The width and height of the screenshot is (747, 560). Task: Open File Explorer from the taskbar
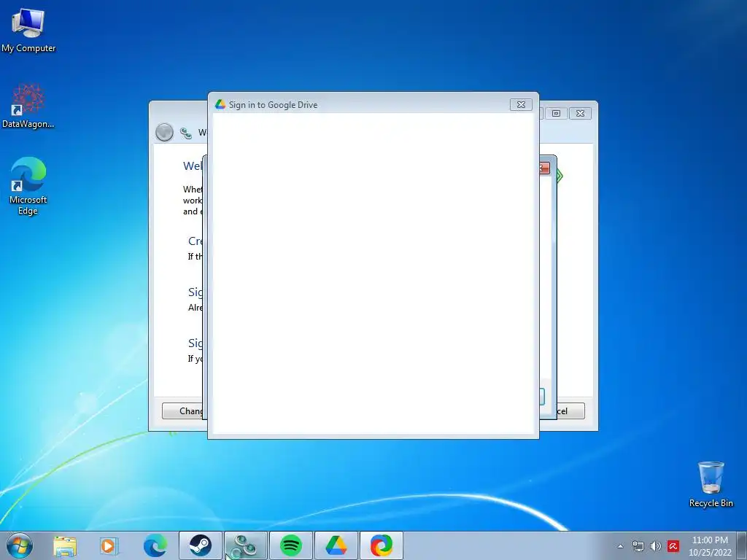point(64,545)
